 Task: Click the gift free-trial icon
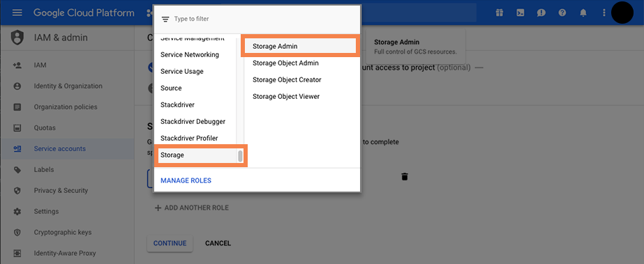[499, 13]
